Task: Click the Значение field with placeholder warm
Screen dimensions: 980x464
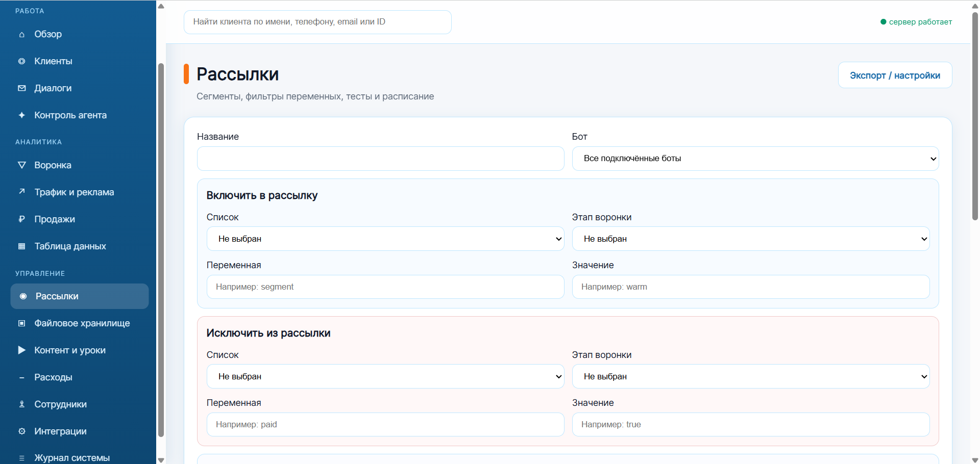Action: pos(751,287)
